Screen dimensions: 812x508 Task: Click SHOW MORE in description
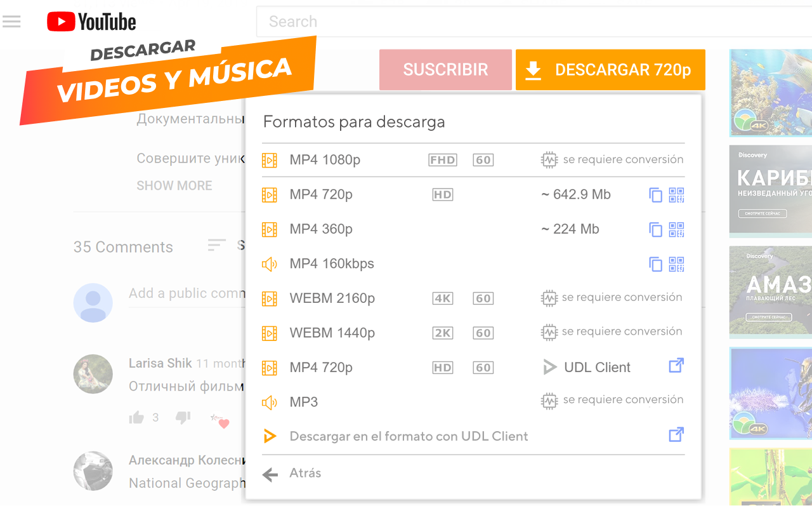coord(174,186)
